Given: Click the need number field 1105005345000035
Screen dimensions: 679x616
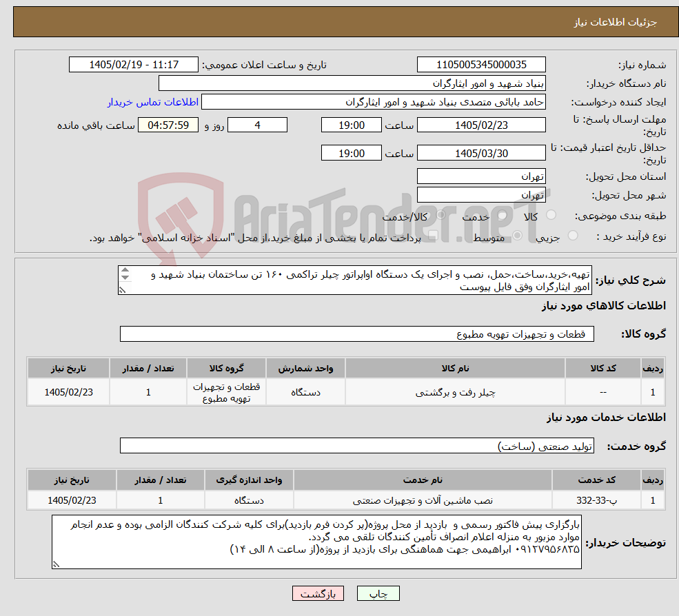Looking at the screenshot, I should tap(481, 65).
